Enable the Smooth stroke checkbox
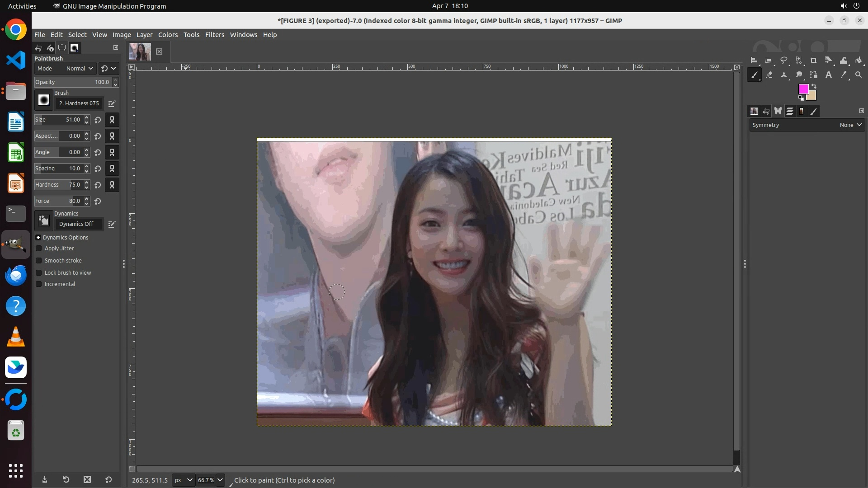This screenshot has width=868, height=488. [39, 261]
